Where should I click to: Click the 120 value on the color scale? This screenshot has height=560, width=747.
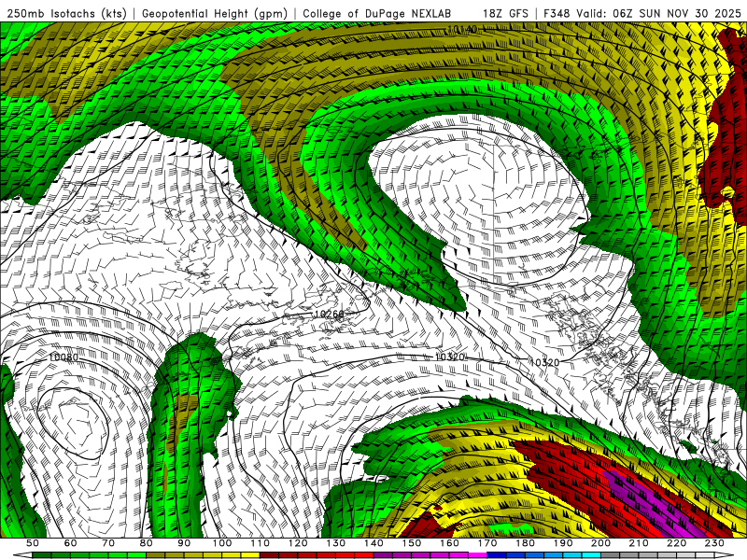298,543
